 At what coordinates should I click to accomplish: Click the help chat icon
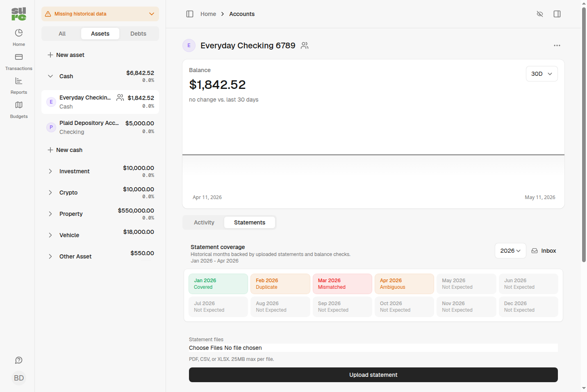(19, 360)
